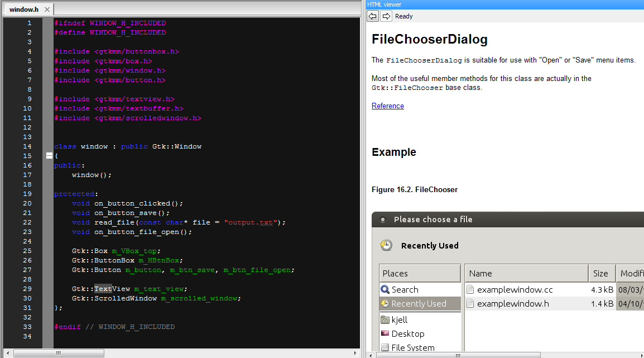Viewport: 644px width, 358px height.
Task: Select Desktop in Places list
Action: 420,333
